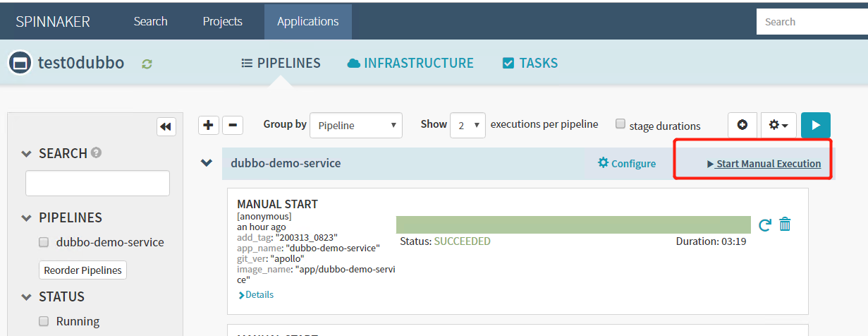Click the pipeline filter search input field
Viewport: 868px width, 336px height.
[x=97, y=183]
